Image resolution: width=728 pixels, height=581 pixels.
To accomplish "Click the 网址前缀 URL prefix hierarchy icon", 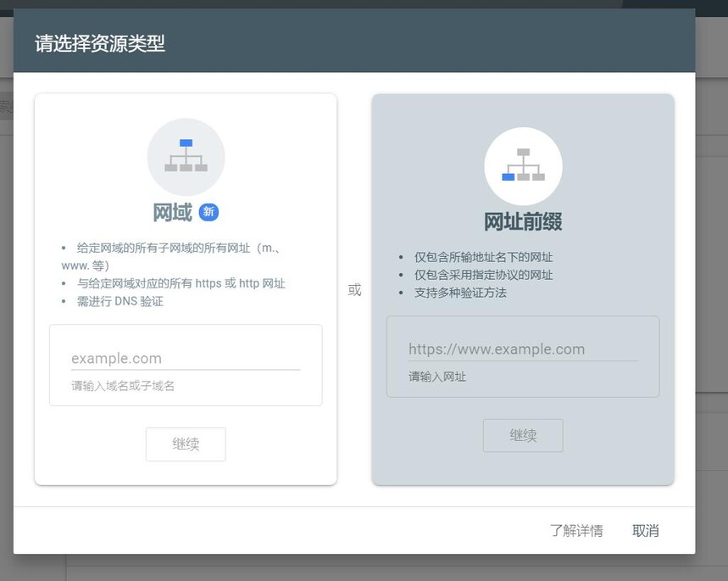I will click(x=523, y=166).
